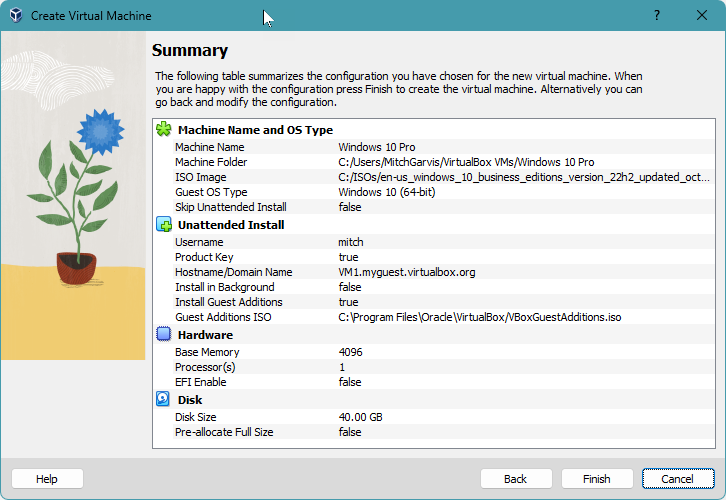
Task: Go back using the Back button
Action: pos(515,479)
